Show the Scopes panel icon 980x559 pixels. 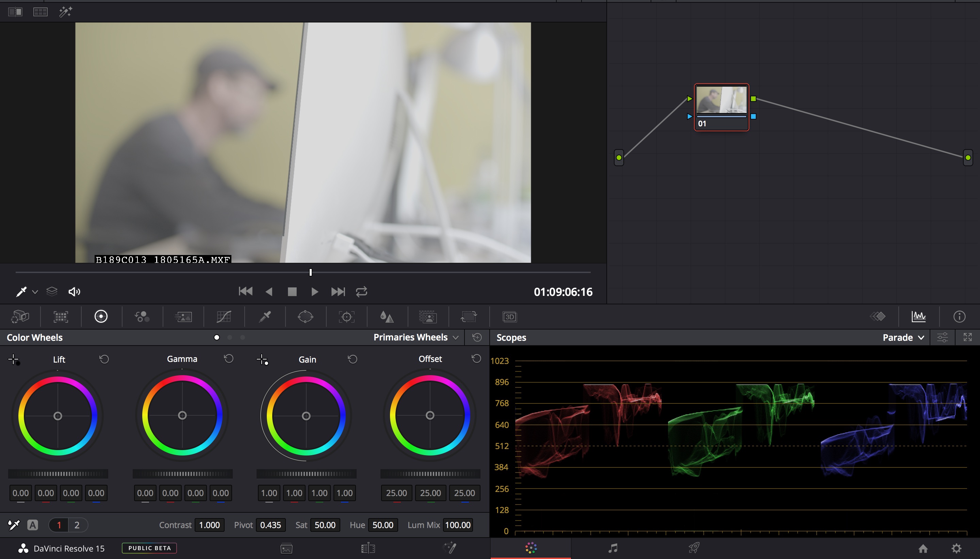point(919,316)
